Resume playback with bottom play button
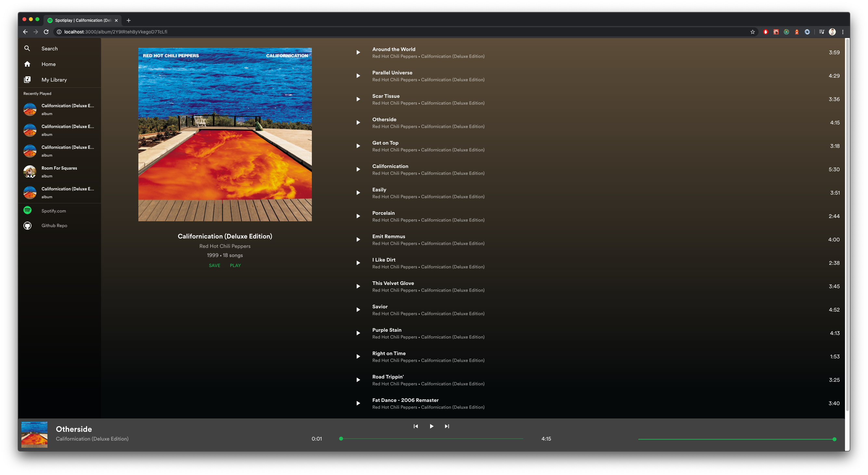 point(431,426)
